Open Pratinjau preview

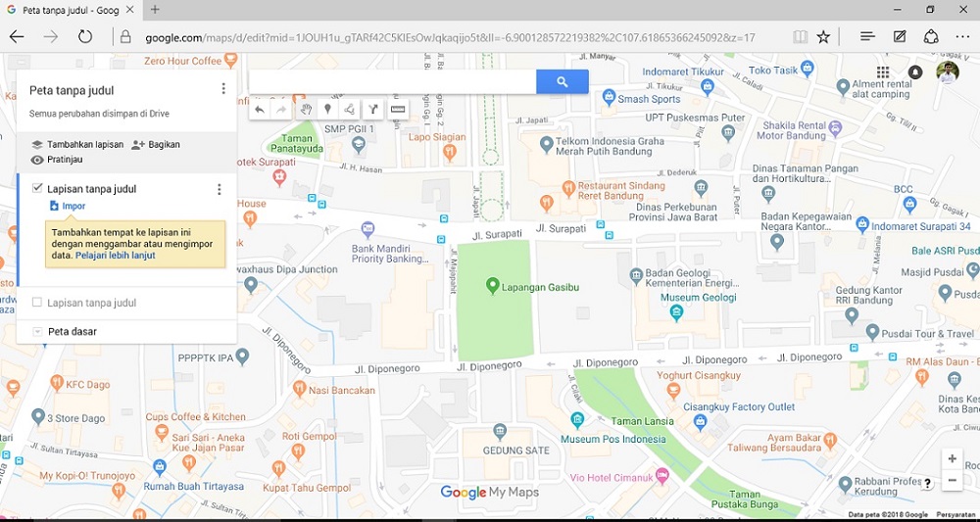tap(57, 160)
